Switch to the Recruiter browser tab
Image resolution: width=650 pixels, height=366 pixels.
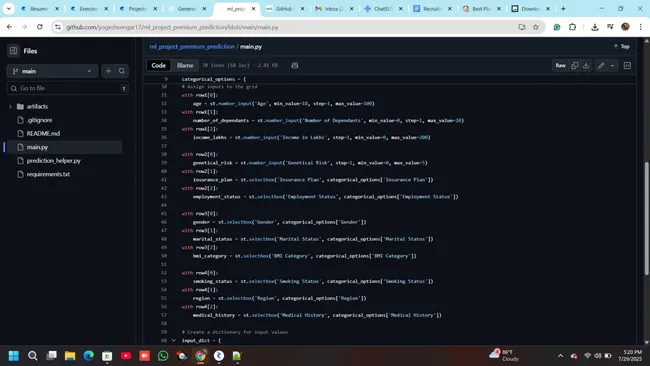pos(432,8)
